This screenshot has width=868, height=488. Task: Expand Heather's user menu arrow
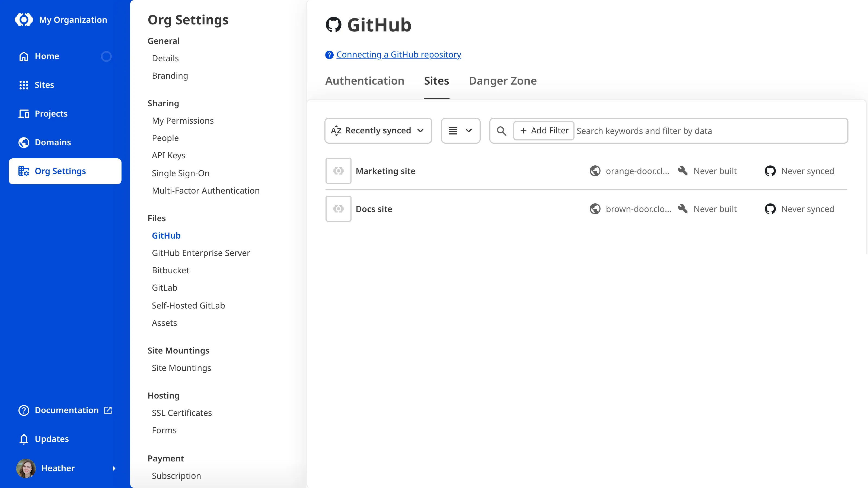click(x=114, y=468)
